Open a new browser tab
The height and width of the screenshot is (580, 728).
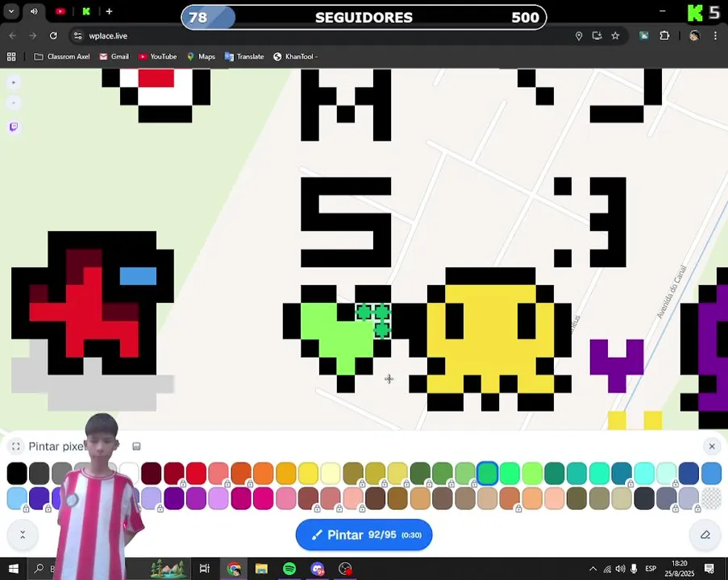click(109, 11)
